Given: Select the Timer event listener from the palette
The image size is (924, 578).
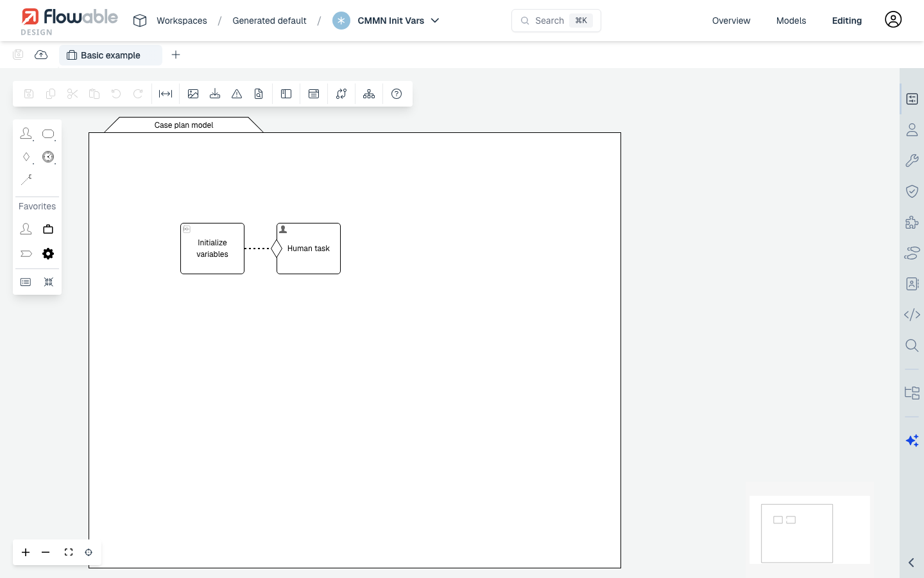Looking at the screenshot, I should coord(48,157).
